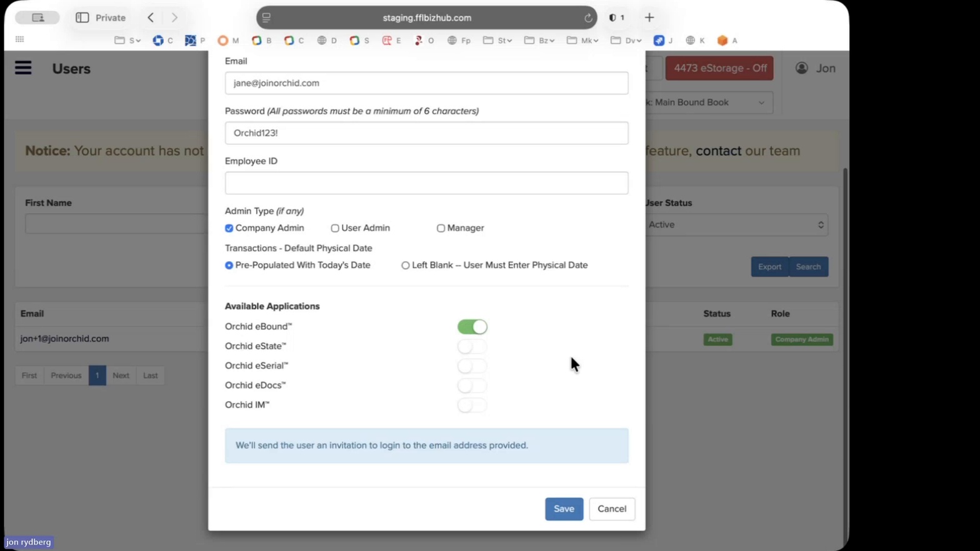The width and height of the screenshot is (980, 551).
Task: Click into the Password field
Action: 426,133
